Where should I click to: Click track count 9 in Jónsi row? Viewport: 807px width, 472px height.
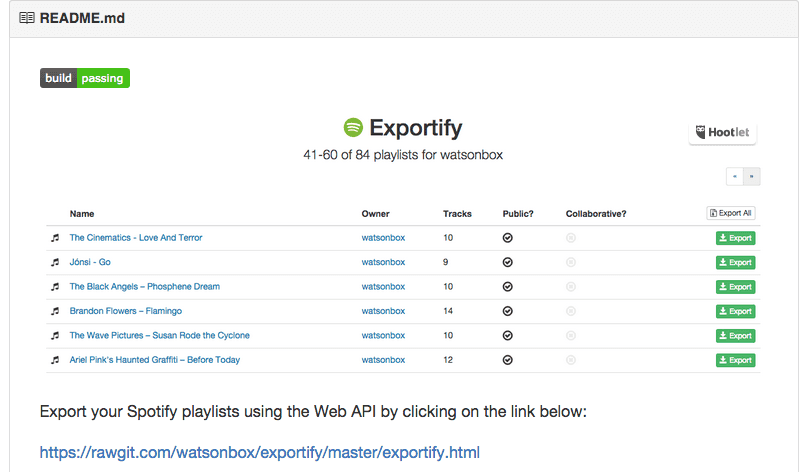tap(446, 262)
